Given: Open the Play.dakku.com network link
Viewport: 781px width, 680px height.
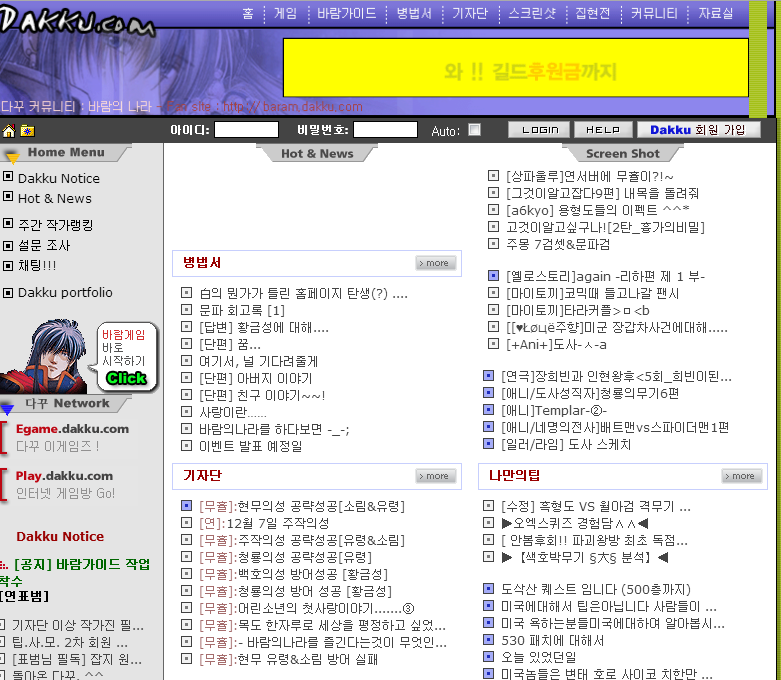Looking at the screenshot, I should [x=64, y=476].
